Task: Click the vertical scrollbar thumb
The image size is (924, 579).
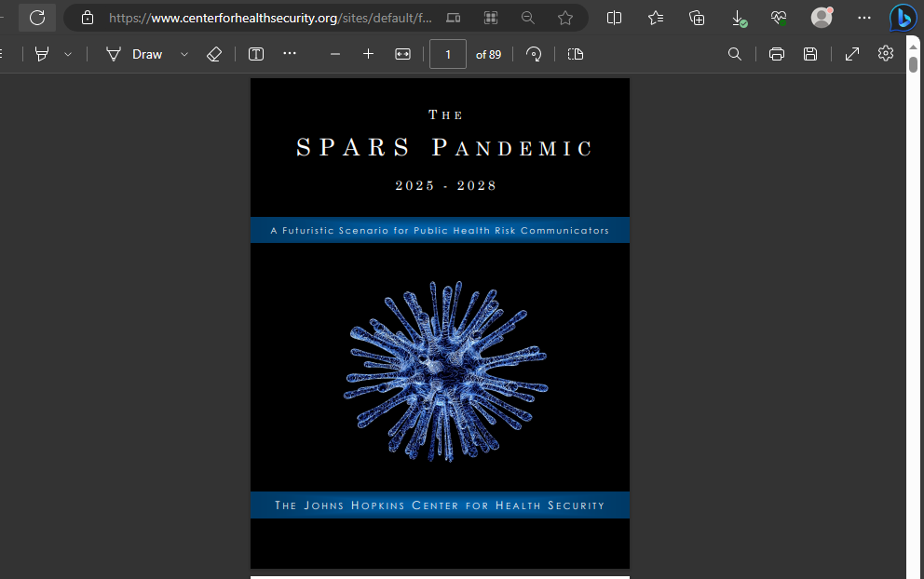Action: point(914,64)
